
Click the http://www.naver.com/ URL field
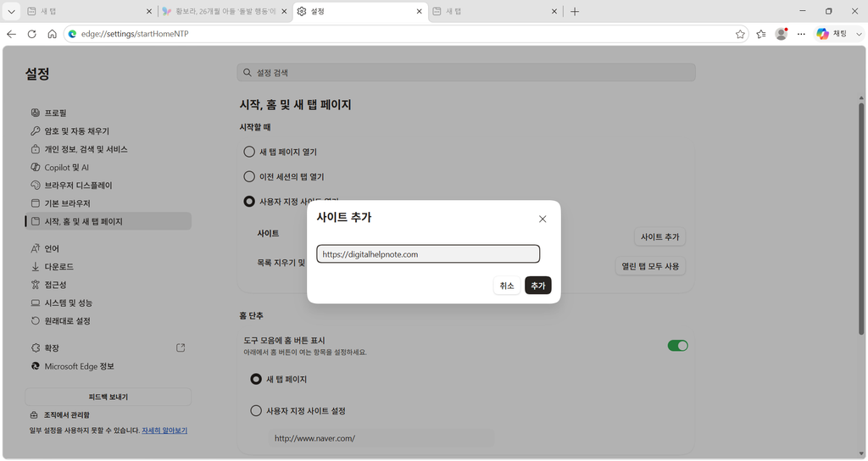[x=381, y=438]
